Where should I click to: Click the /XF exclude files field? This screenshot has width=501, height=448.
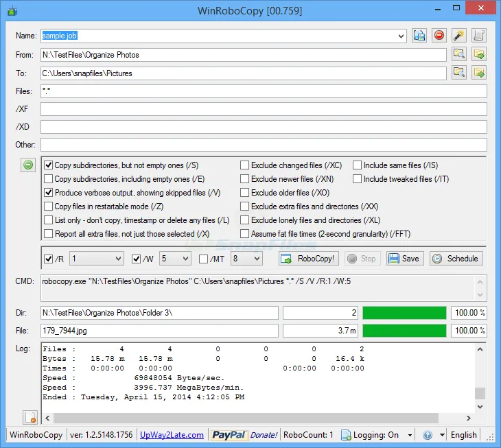pyautogui.click(x=264, y=109)
